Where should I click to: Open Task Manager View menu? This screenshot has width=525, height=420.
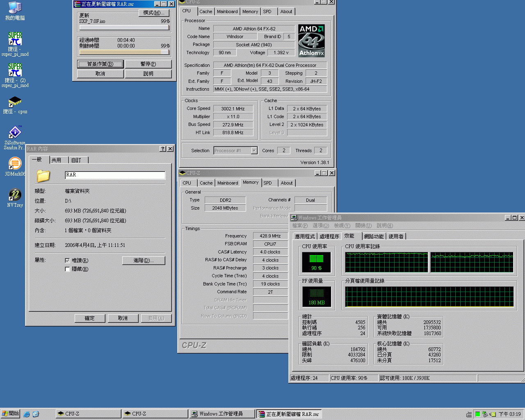tap(342, 226)
